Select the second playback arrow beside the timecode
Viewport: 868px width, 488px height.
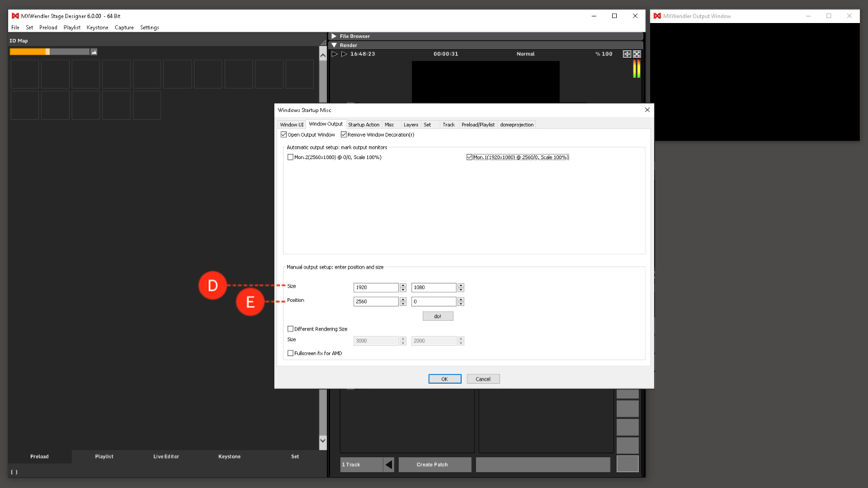click(343, 53)
